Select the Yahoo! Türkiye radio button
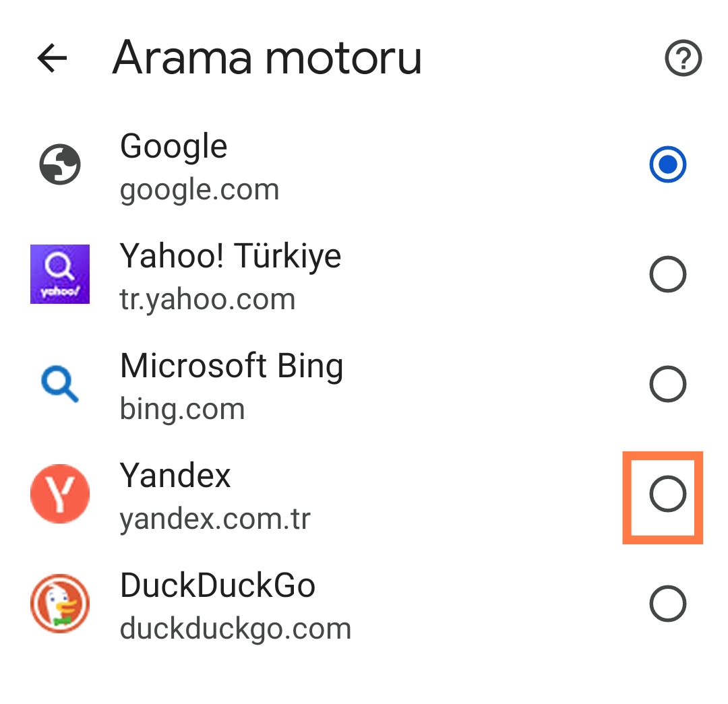This screenshot has width=728, height=704. [x=667, y=274]
